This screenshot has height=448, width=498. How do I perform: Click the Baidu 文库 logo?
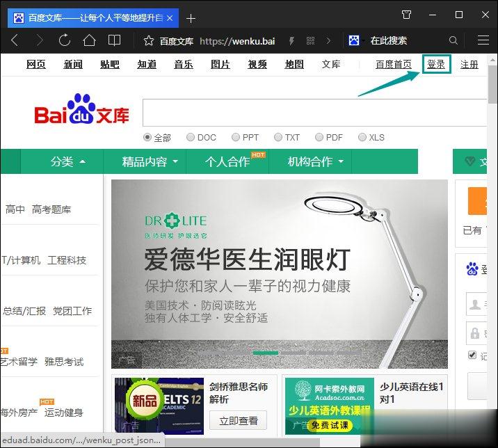81,109
